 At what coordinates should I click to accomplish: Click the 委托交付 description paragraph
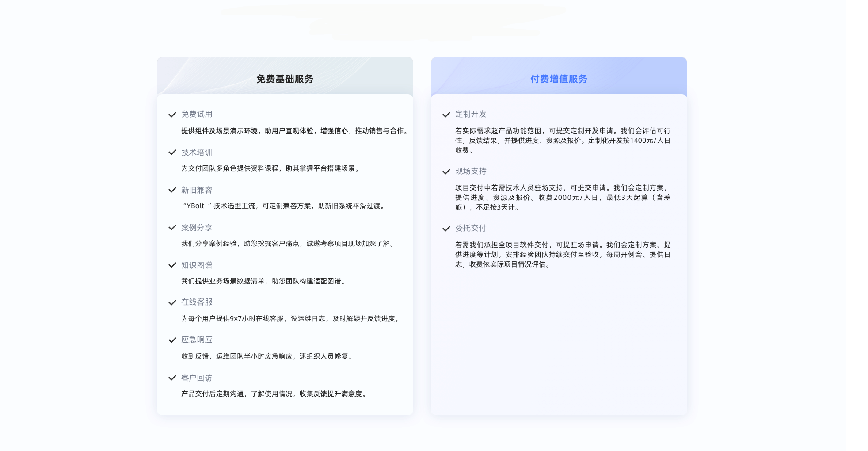563,254
